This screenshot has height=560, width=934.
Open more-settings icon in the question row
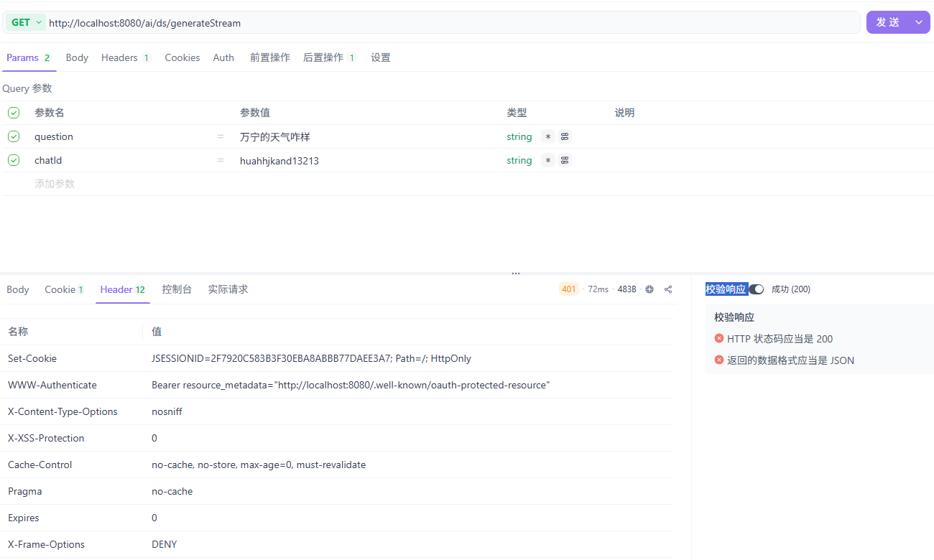pyautogui.click(x=565, y=136)
